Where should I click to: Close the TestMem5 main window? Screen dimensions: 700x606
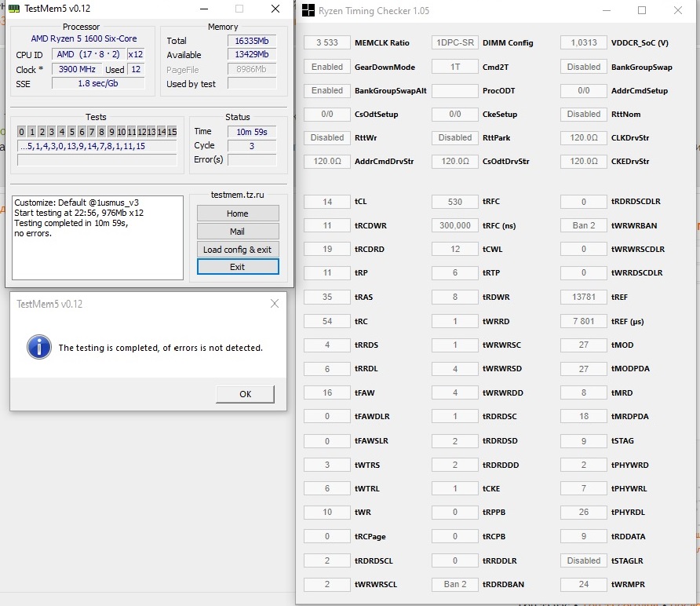(x=274, y=9)
